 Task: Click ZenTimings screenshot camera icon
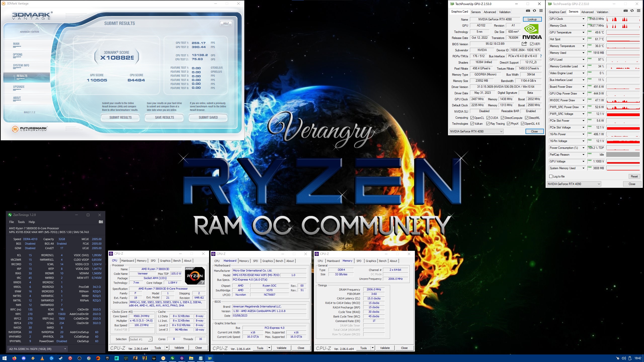[x=101, y=222]
